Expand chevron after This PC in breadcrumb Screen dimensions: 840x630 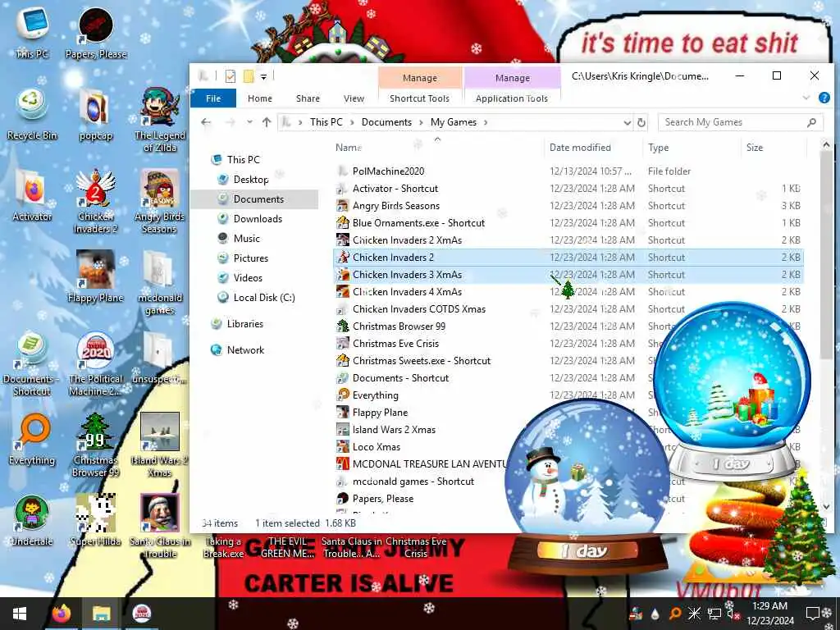point(353,123)
